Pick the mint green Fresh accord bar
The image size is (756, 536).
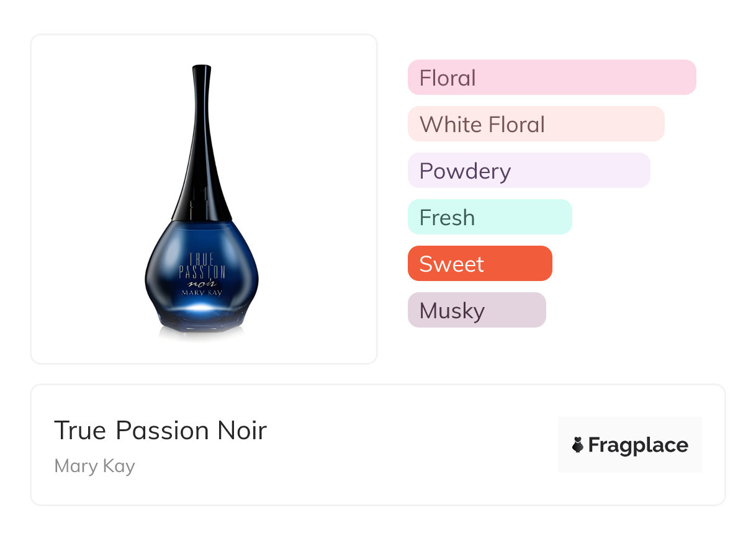[489, 217]
